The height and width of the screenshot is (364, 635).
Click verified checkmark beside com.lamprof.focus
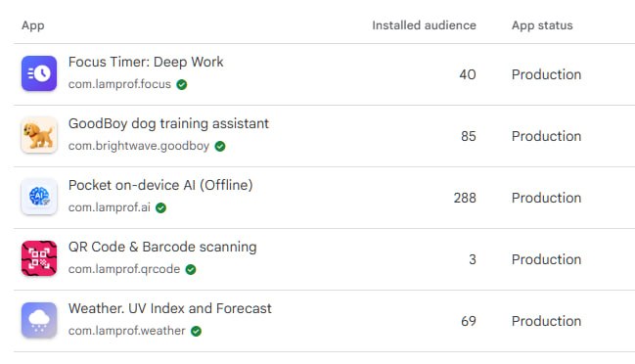(182, 84)
